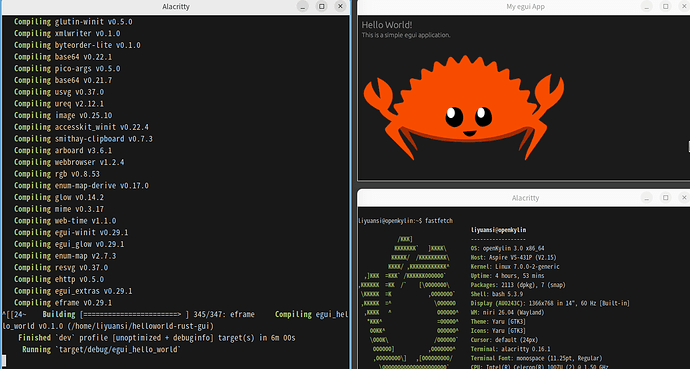Click the bold 'liyuansi@openkylin' fastfetch header
The width and height of the screenshot is (690, 369).
tap(498, 230)
